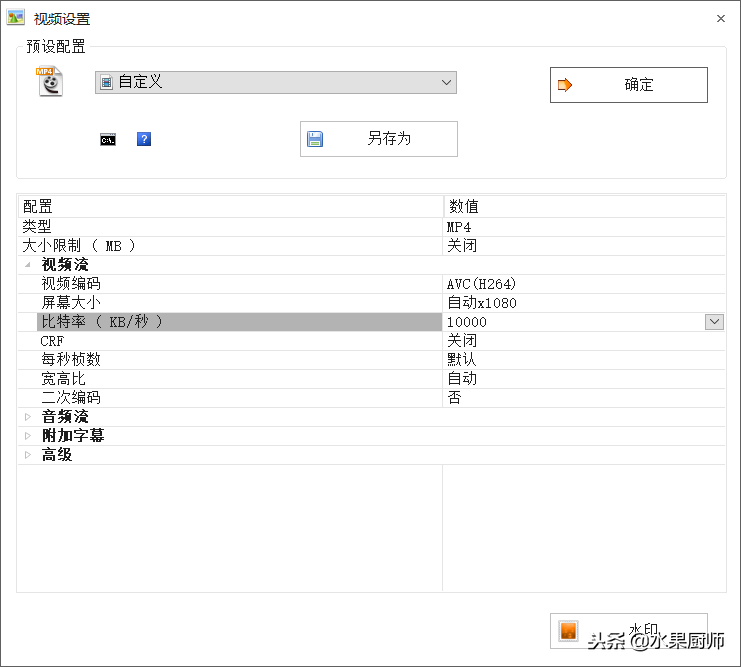The width and height of the screenshot is (741, 667).
Task: Select the 大小限制 (MB) row
Action: point(371,246)
